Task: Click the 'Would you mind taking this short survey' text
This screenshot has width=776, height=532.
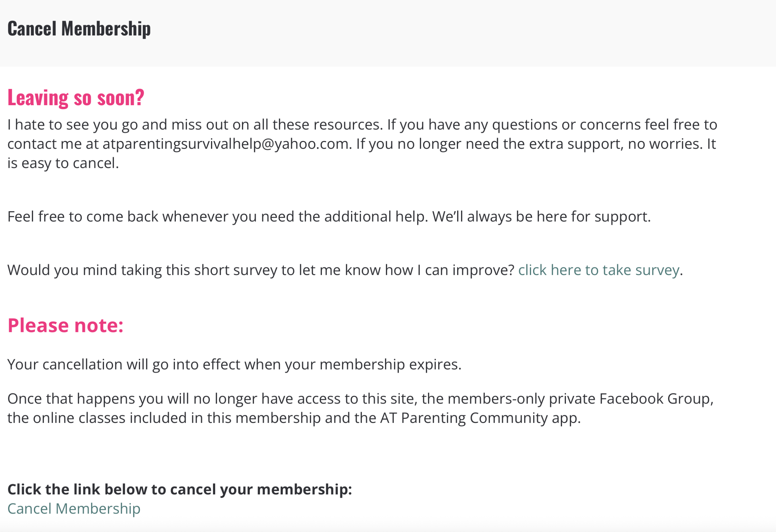Action: (261, 270)
